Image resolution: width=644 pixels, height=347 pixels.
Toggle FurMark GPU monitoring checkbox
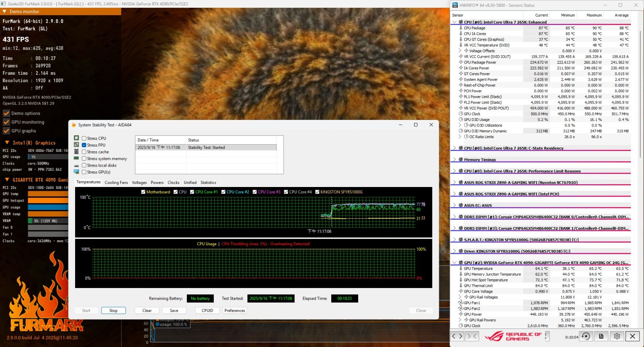6,122
